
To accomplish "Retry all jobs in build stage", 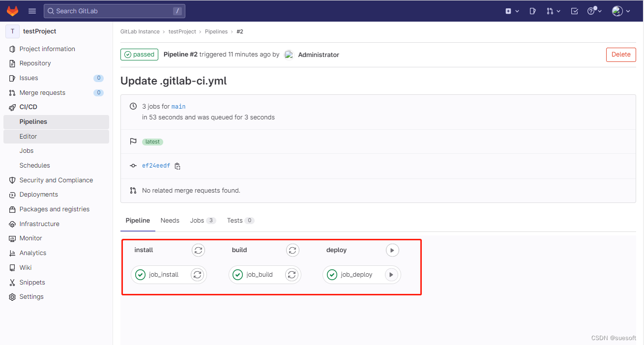I will [x=293, y=250].
